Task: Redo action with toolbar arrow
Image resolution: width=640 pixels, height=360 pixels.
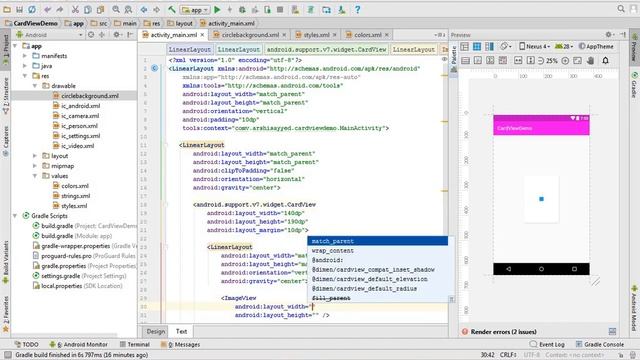Action: coord(60,9)
